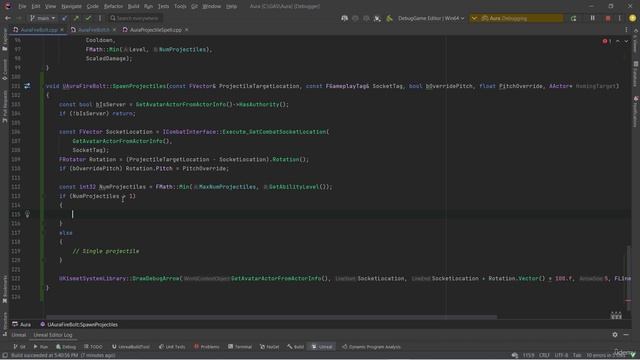Click the UAuraFireBolt::SpawnProjectiles breadcrumb
Viewport: 640px width, 360px height.
tap(79, 324)
